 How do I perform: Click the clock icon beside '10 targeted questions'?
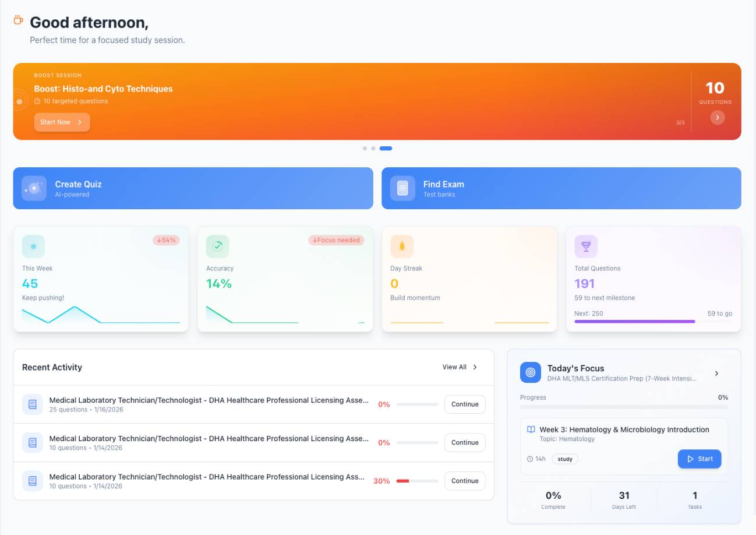tap(37, 101)
